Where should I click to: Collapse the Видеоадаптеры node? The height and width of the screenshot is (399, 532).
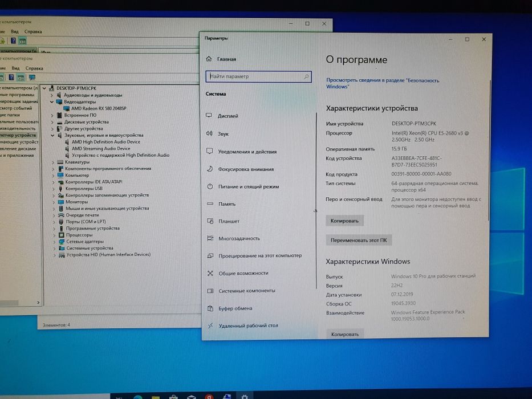[52, 102]
